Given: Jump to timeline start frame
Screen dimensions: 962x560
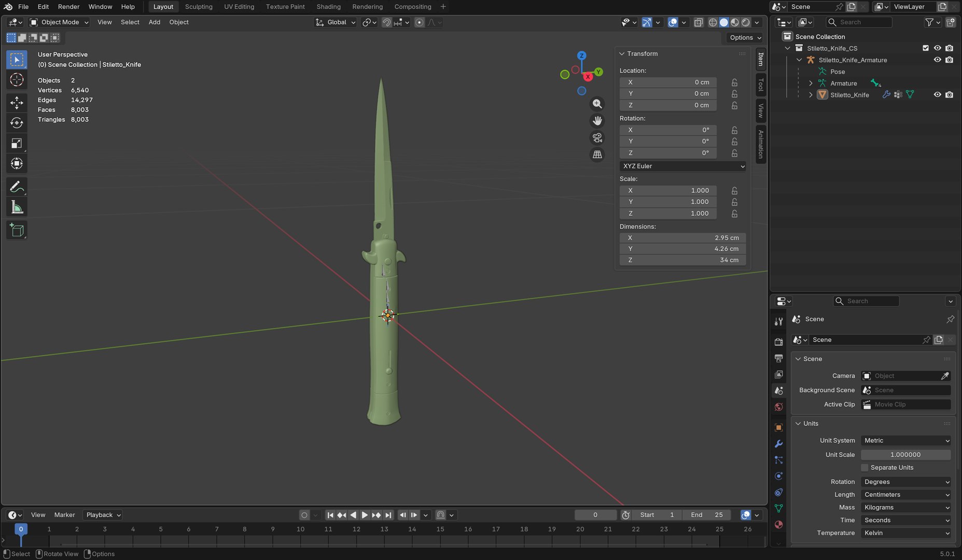Looking at the screenshot, I should [330, 515].
